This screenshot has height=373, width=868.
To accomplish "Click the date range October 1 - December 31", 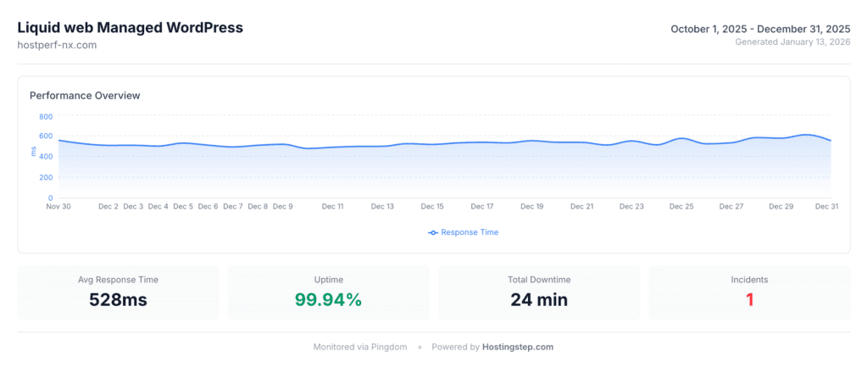I will [x=760, y=29].
